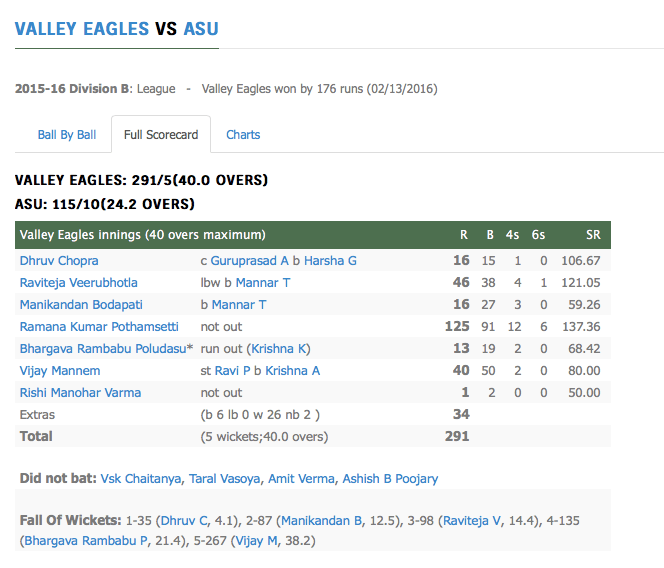
Task: Open fielder Guruprasad A link
Action: 250,260
